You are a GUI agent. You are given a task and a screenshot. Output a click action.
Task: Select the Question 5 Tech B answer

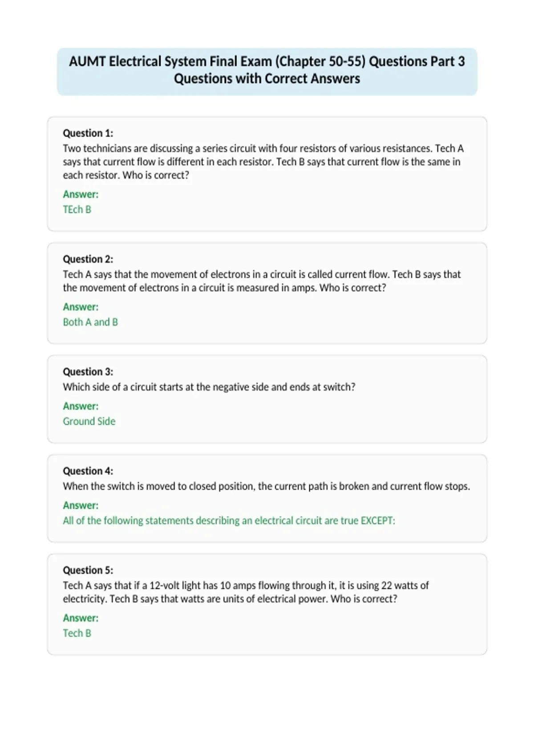tap(77, 633)
